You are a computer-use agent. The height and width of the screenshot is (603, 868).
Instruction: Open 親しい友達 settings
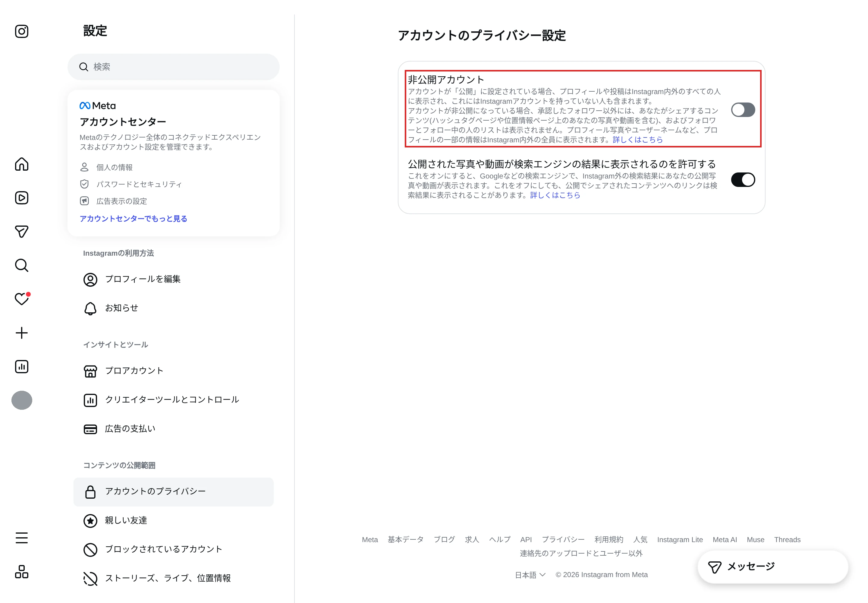pyautogui.click(x=173, y=521)
